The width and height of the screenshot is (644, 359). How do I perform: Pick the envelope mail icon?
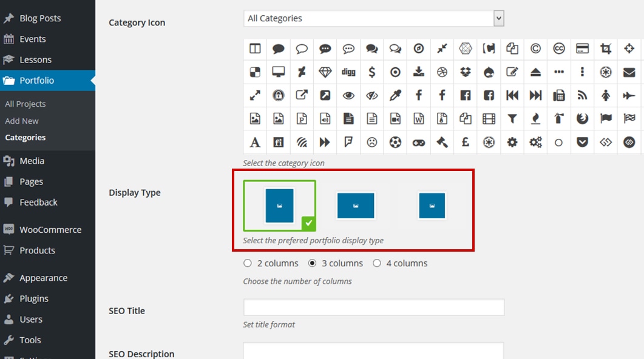629,72
